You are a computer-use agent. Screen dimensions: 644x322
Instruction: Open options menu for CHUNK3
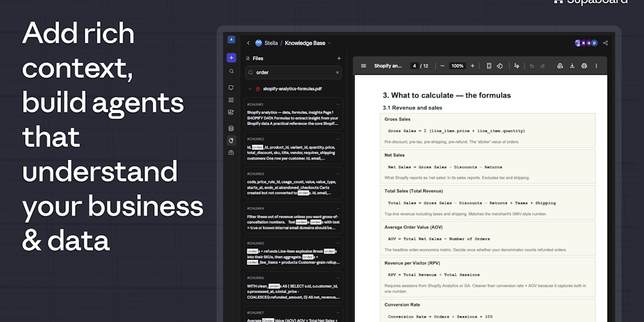[338, 174]
